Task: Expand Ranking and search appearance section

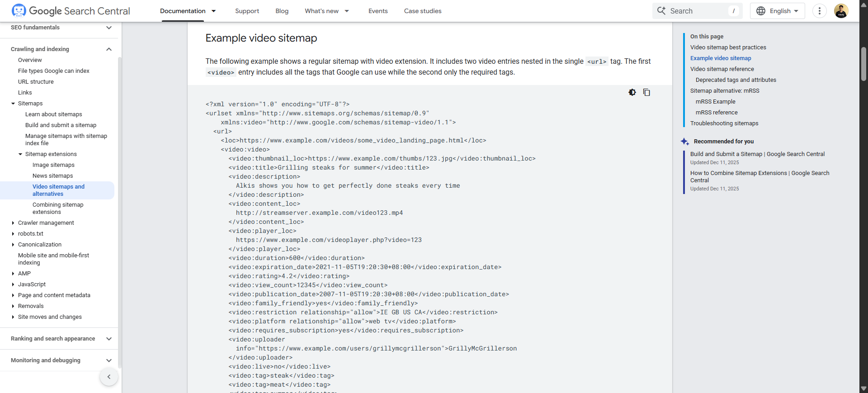Action: 109,339
